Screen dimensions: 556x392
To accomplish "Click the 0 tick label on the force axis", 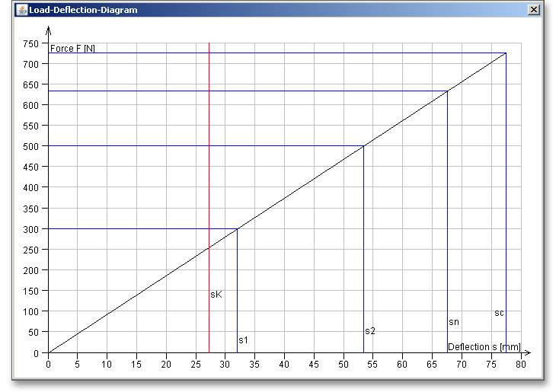I will (35, 353).
